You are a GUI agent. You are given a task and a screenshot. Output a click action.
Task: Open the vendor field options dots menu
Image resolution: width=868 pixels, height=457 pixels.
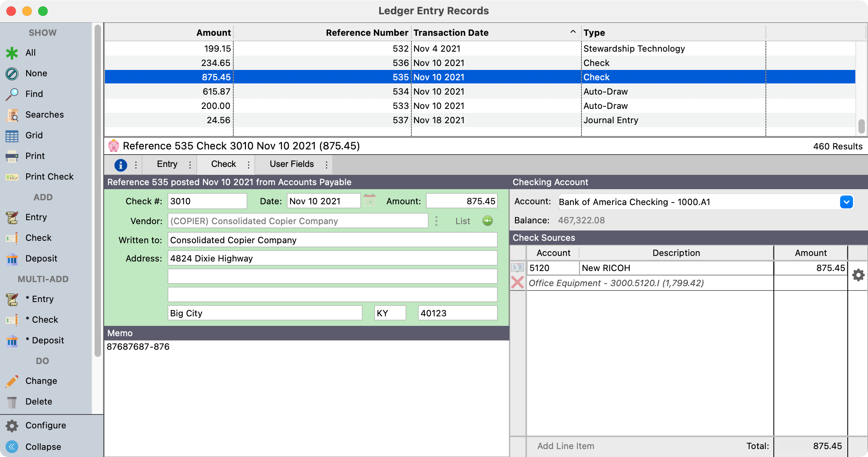pyautogui.click(x=436, y=221)
